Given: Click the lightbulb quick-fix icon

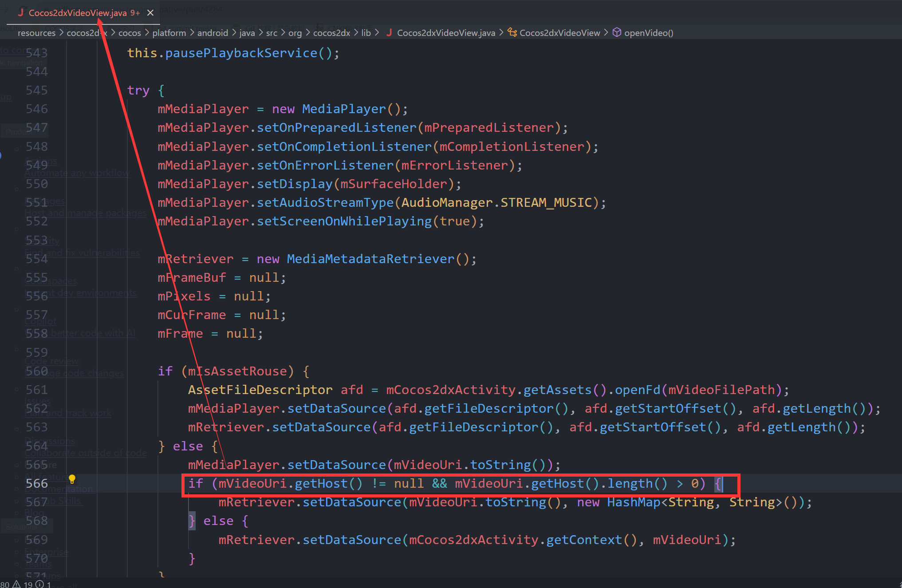Looking at the screenshot, I should [72, 479].
